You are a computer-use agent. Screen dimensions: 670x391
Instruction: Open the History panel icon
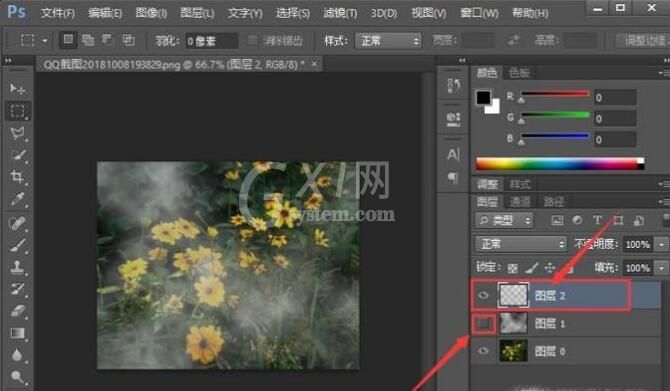[453, 86]
